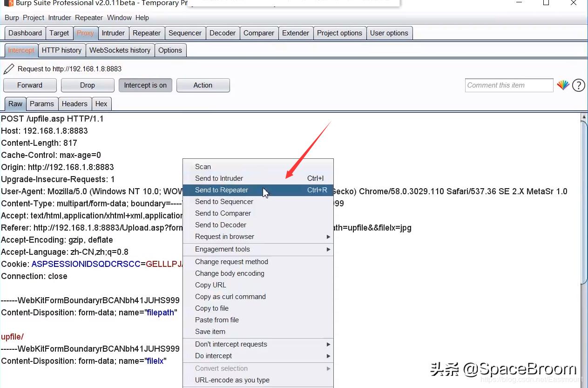Viewport: 588px width, 388px height.
Task: Open the Repeater menu in menu bar
Action: (x=89, y=18)
